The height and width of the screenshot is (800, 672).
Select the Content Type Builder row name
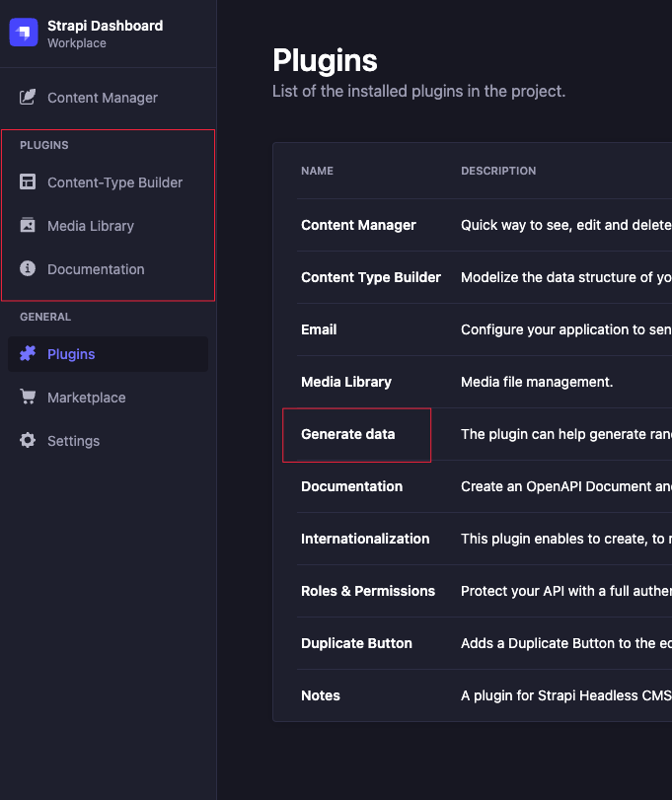(x=370, y=277)
